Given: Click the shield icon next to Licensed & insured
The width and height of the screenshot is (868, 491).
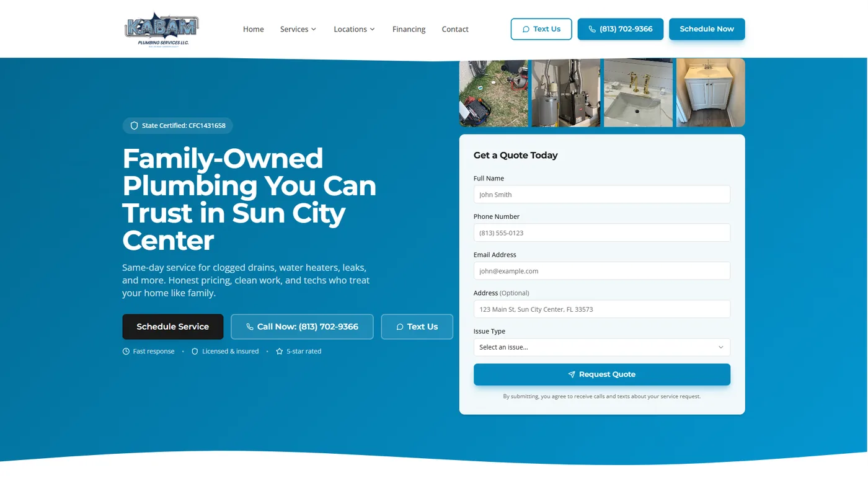Looking at the screenshot, I should click(x=195, y=352).
